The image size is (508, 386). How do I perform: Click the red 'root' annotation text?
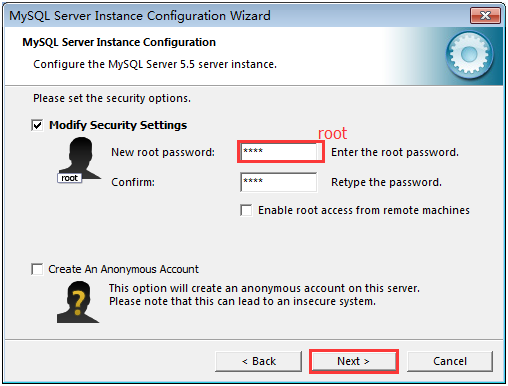(x=332, y=133)
